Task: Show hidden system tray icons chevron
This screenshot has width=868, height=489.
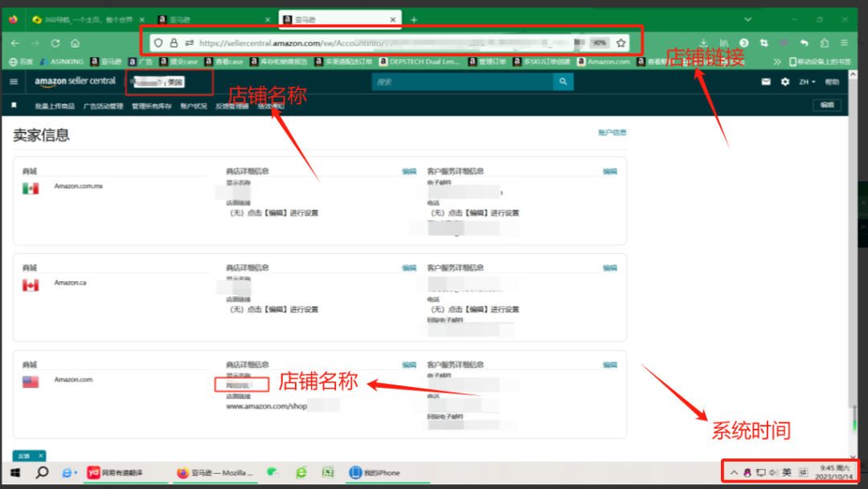Action: click(x=734, y=472)
